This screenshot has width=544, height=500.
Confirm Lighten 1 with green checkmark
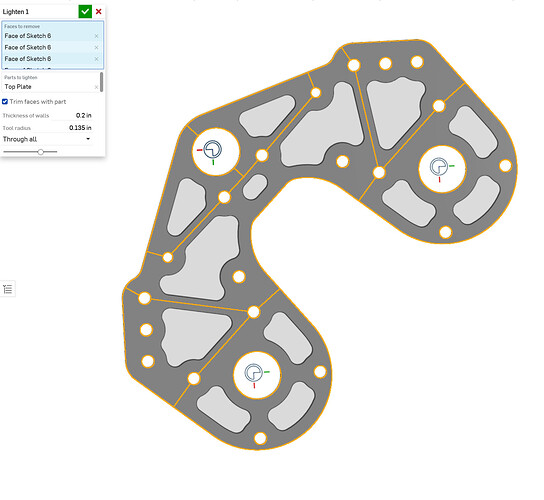click(x=85, y=11)
